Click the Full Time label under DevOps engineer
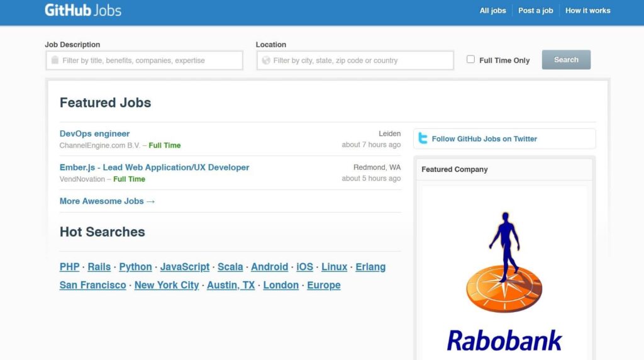 (x=165, y=145)
